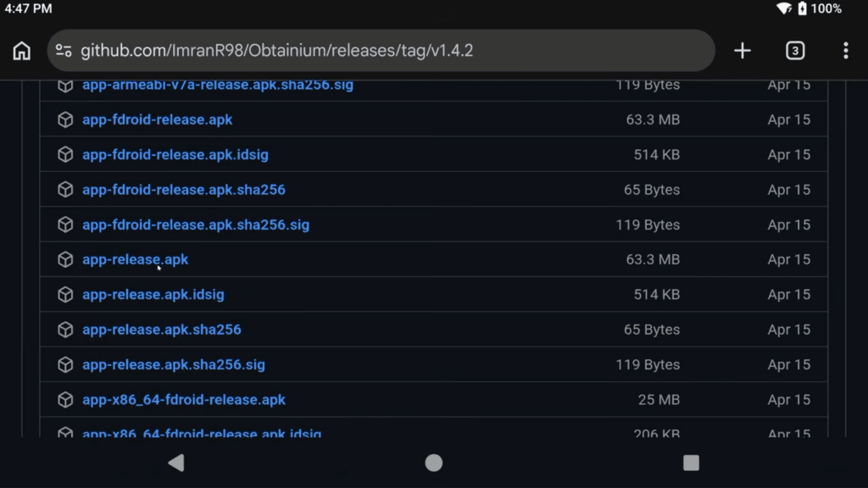
Task: Tap the battery charging status icon
Action: (x=802, y=8)
